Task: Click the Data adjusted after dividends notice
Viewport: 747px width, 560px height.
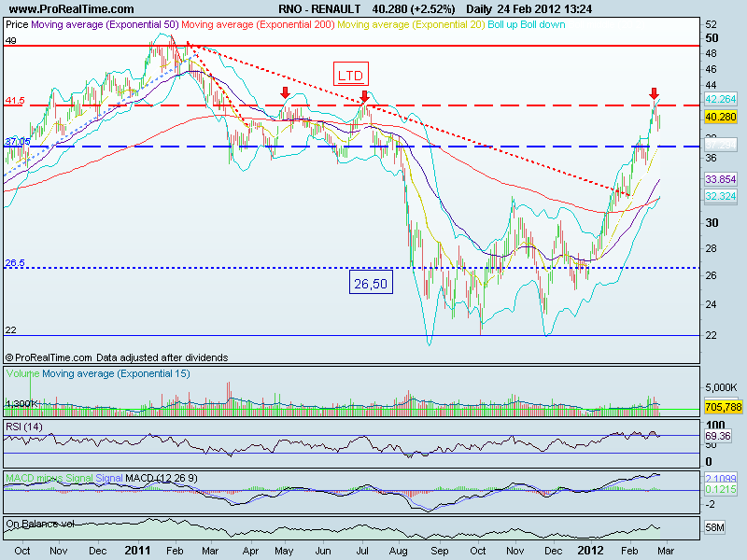Action: [162, 357]
